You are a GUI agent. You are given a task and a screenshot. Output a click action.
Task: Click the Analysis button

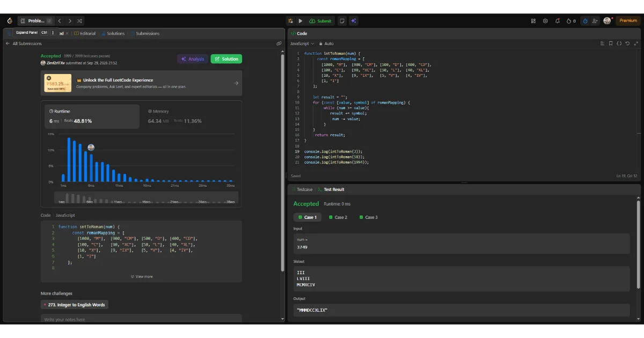[x=193, y=59]
